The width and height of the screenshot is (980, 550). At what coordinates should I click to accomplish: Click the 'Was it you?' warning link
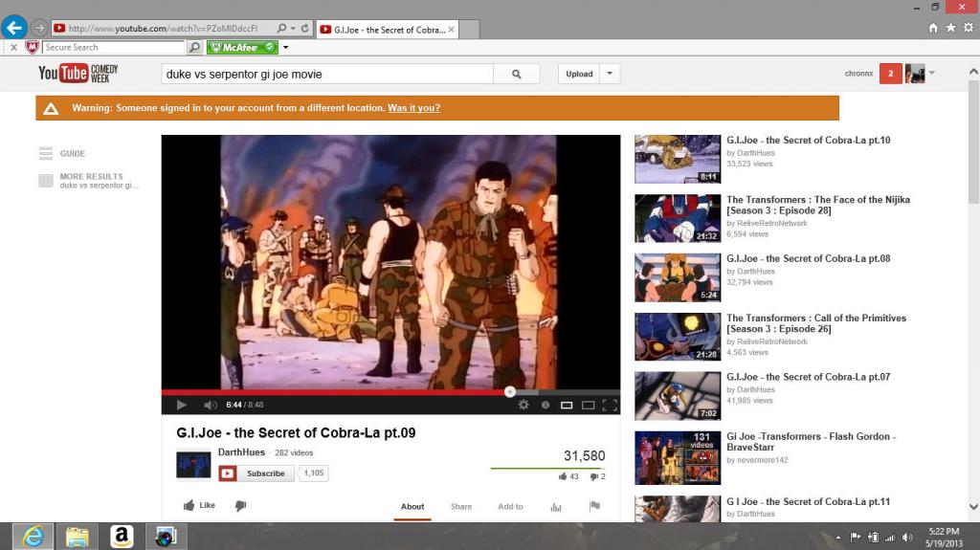(413, 108)
